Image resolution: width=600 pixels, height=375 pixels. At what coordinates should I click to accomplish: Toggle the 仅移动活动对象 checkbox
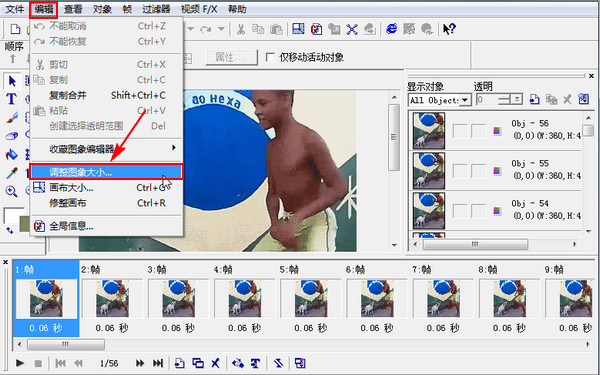(x=270, y=57)
